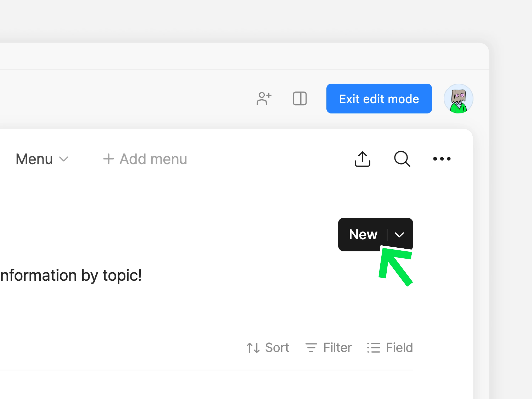Open the Filter label
Image resolution: width=532 pixels, height=399 pixels.
click(x=337, y=348)
